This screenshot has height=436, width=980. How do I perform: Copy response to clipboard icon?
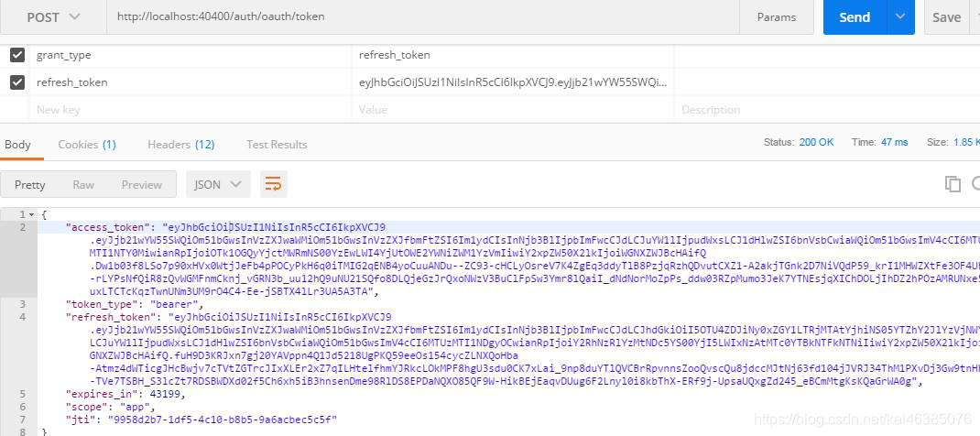[x=953, y=183]
